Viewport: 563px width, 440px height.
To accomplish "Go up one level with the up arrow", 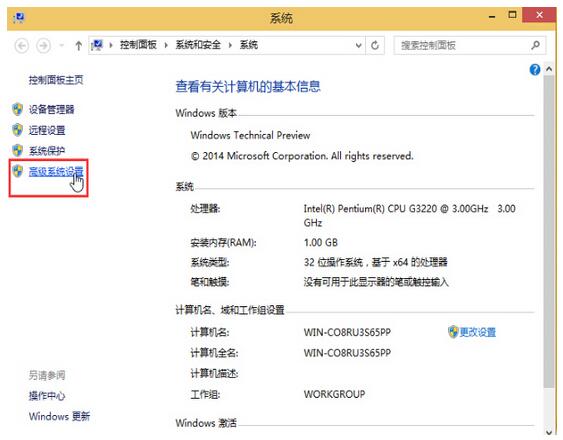I will 78,46.
